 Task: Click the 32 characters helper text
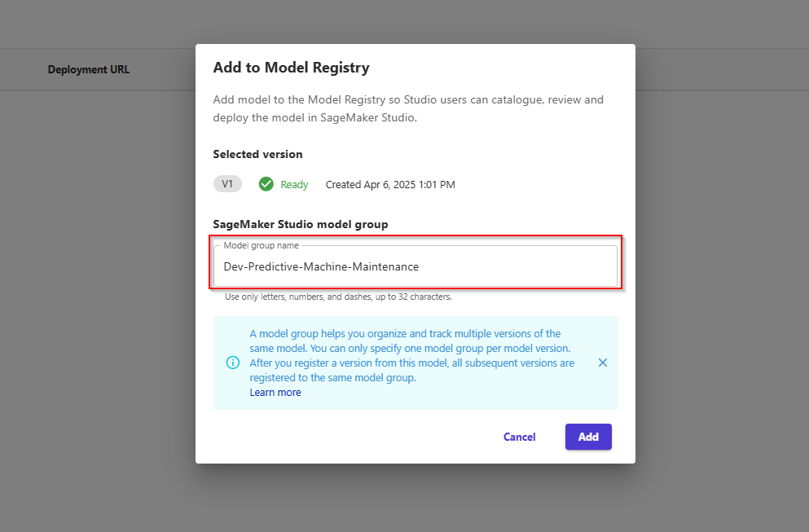click(x=338, y=297)
